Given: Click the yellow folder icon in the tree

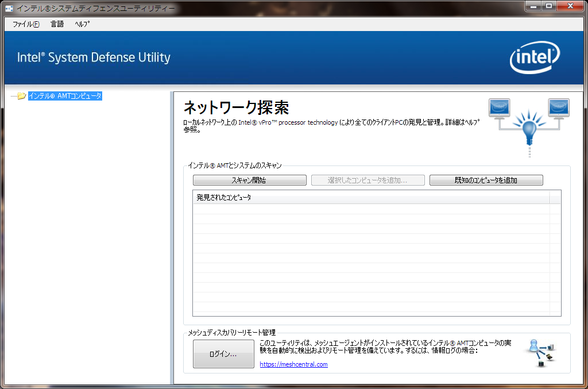Looking at the screenshot, I should (x=21, y=96).
